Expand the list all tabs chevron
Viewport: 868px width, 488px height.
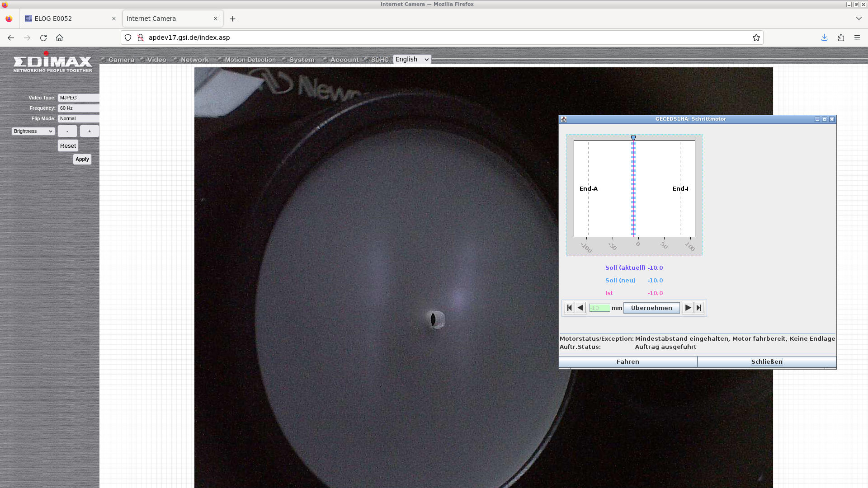[x=859, y=19]
